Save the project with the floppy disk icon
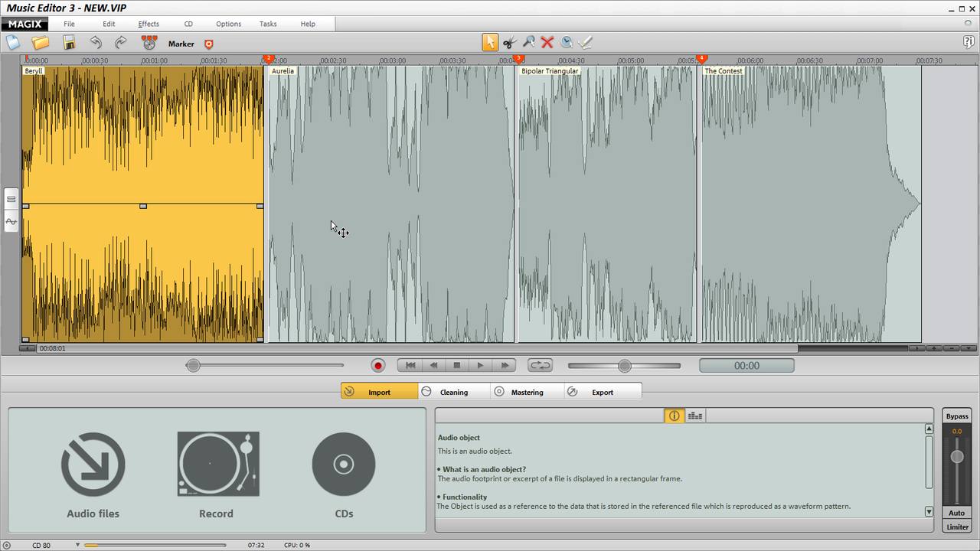Viewport: 980px width, 551px height. (69, 43)
